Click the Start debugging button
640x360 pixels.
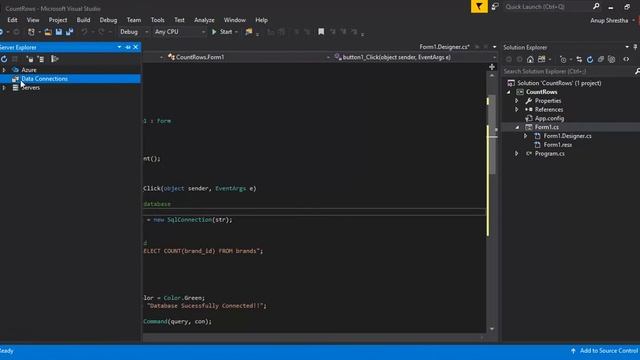222,32
